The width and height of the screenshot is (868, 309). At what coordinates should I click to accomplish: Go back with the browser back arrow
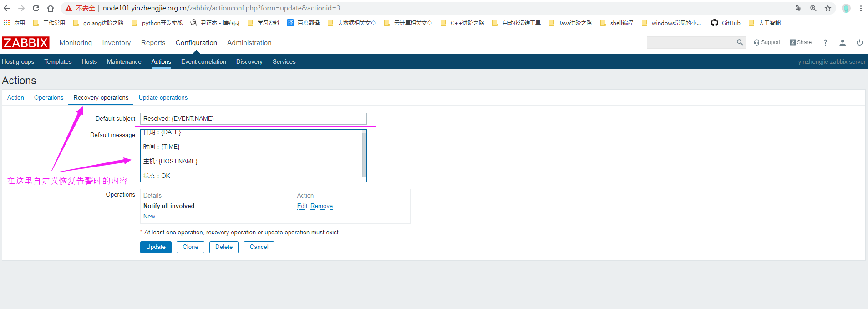coord(7,8)
